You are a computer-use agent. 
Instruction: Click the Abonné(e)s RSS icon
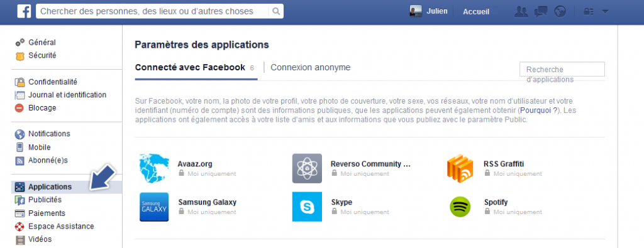[x=19, y=161]
